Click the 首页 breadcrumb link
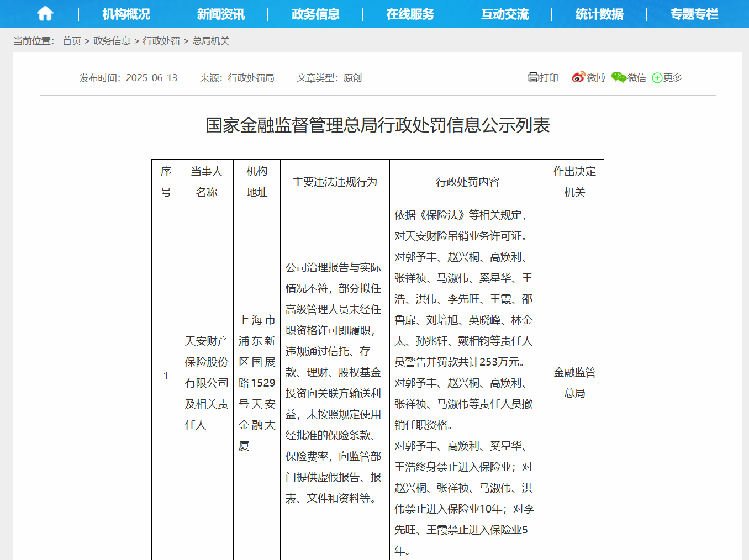The height and width of the screenshot is (560, 749). pos(72,41)
